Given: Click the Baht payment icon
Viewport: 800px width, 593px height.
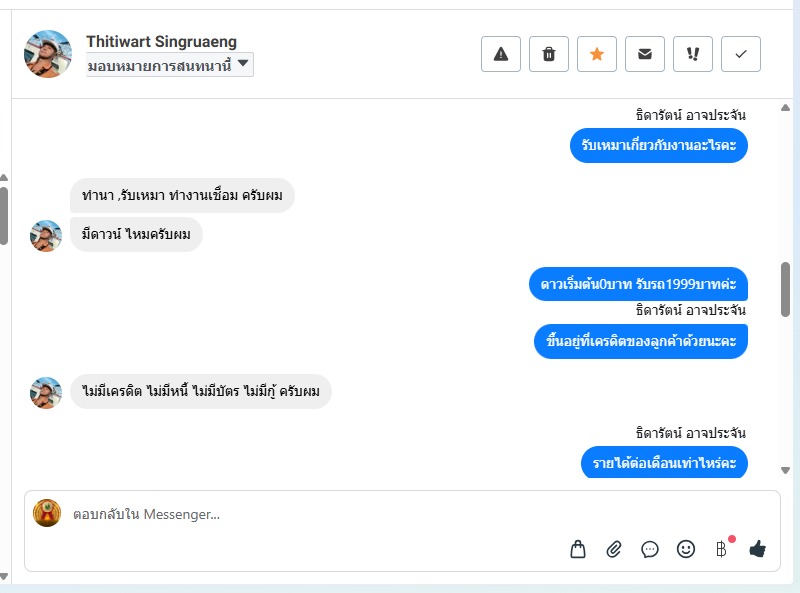Looking at the screenshot, I should point(721,548).
